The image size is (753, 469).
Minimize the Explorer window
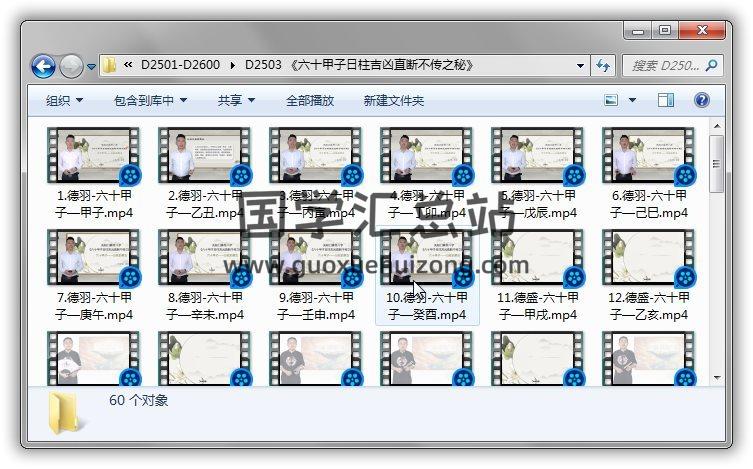(x=638, y=31)
